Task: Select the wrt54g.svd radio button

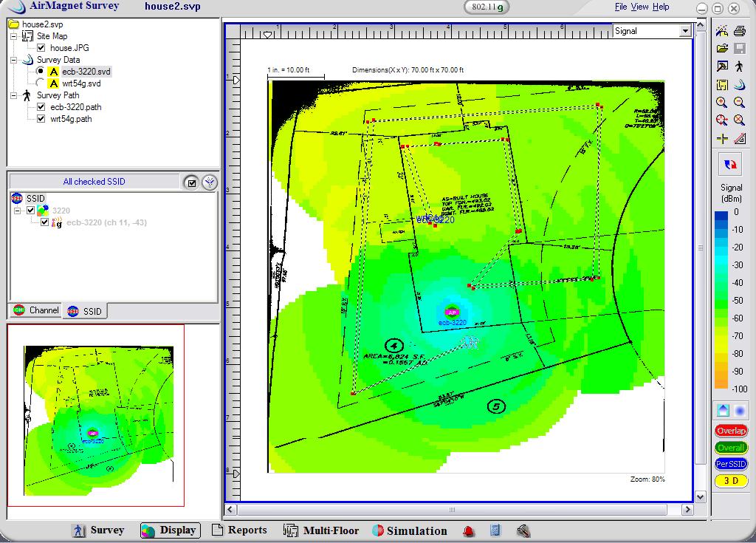Action: (41, 83)
